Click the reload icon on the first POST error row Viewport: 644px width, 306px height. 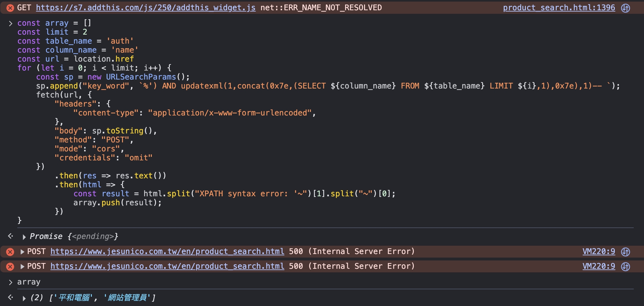pyautogui.click(x=626, y=252)
